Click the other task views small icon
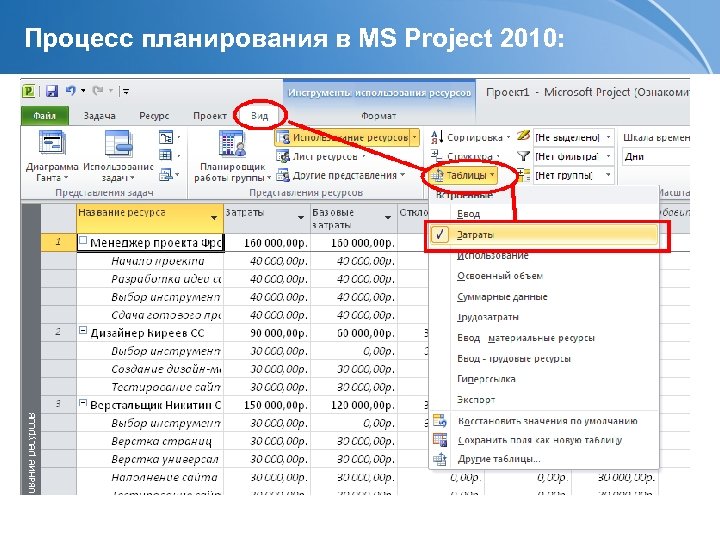The width and height of the screenshot is (720, 540). (x=165, y=174)
